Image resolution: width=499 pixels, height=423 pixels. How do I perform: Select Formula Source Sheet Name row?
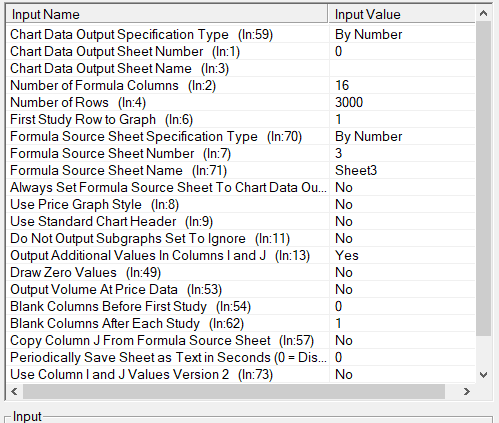pos(241,170)
